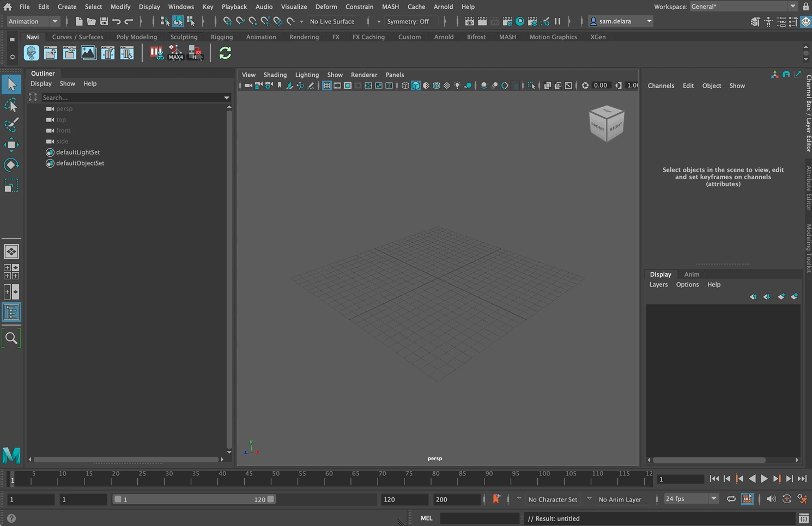Activate the Lasso select tool

[x=11, y=105]
